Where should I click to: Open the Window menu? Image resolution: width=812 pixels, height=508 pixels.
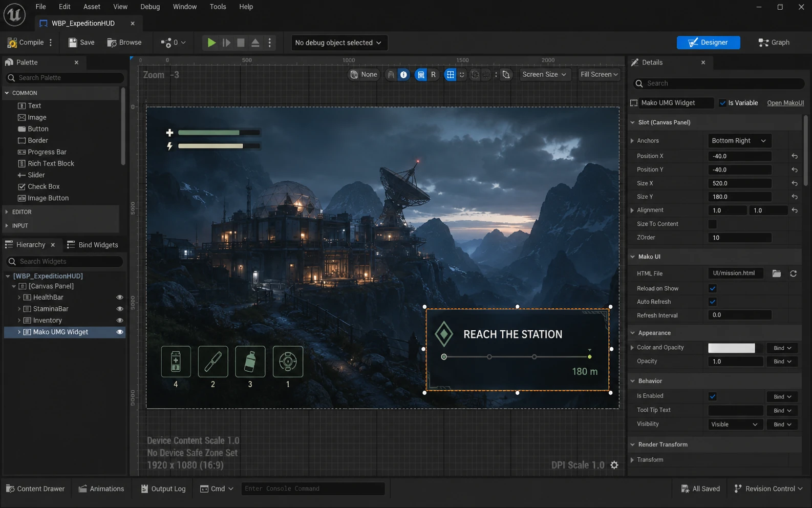coord(185,7)
